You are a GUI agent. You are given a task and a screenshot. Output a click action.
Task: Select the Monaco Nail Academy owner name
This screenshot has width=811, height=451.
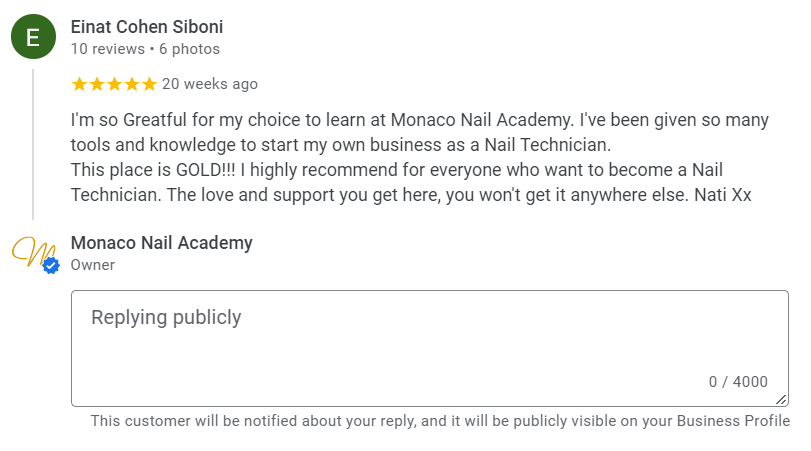coord(161,243)
